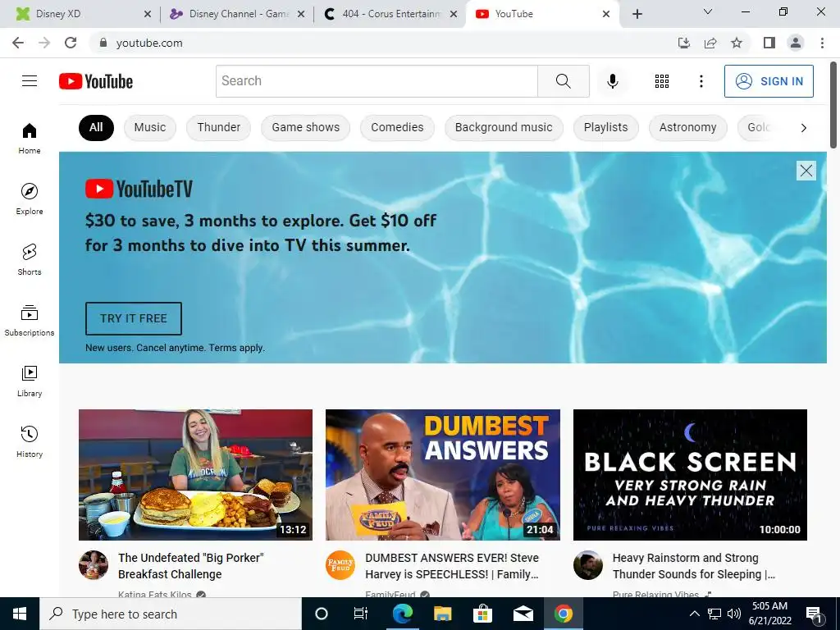840x630 pixels.
Task: Click inside the YouTube search field
Action: pos(377,81)
